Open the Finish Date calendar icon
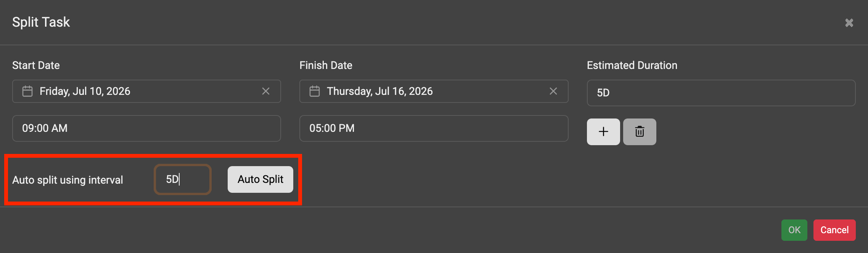Viewport: 868px width, 253px height. tap(315, 91)
